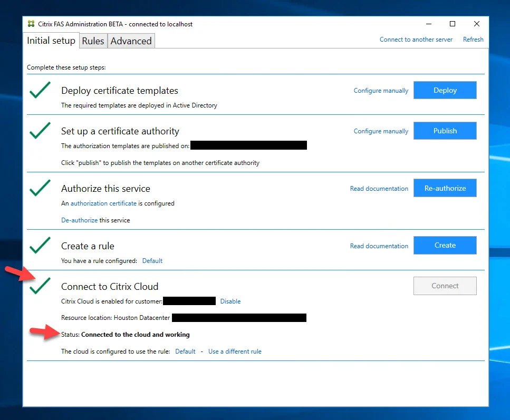
Task: Switch to the Initial setup tab
Action: tap(51, 41)
